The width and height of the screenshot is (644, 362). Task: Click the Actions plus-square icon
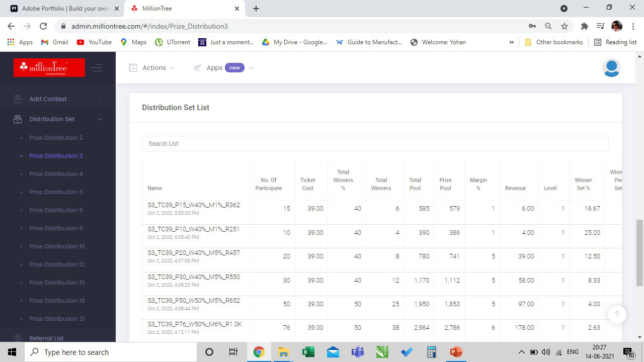tap(133, 68)
